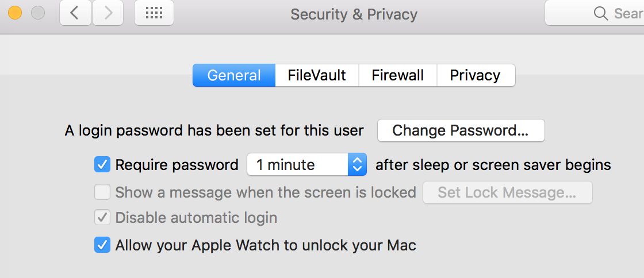Go to the Privacy tab
Screen dimensions: 644x278
(475, 75)
